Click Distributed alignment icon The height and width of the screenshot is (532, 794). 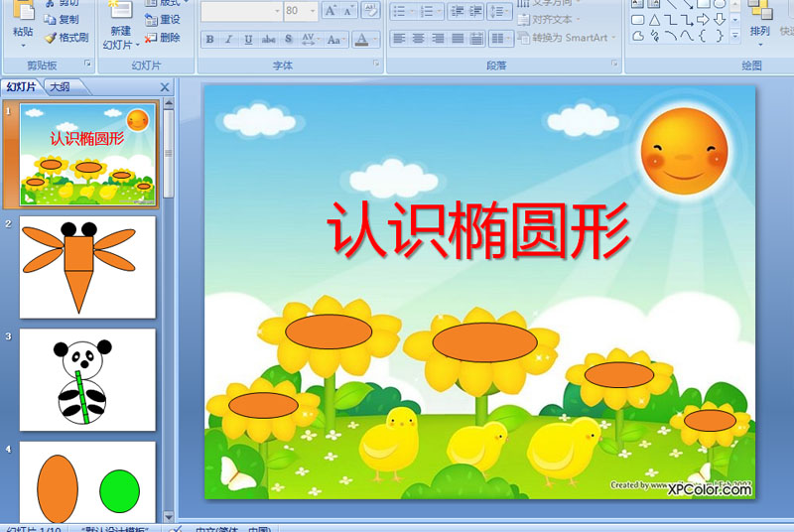476,39
